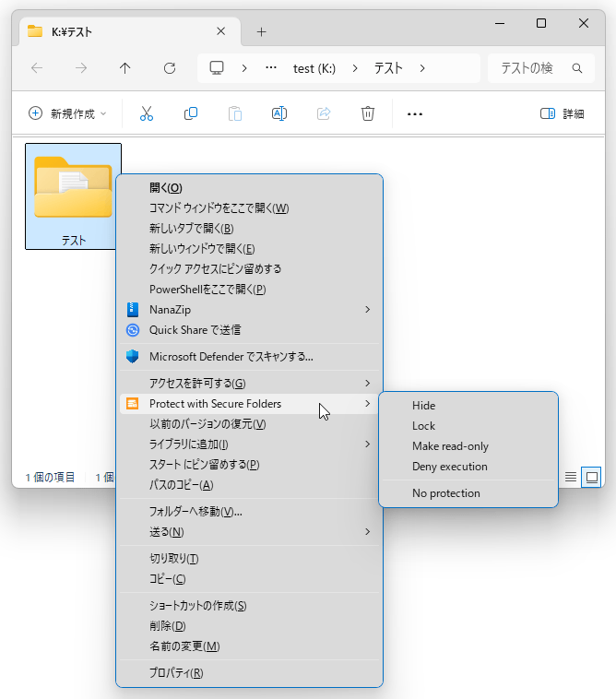616x699 pixels.
Task: Click the Copy icon in toolbar
Action: coord(191,113)
